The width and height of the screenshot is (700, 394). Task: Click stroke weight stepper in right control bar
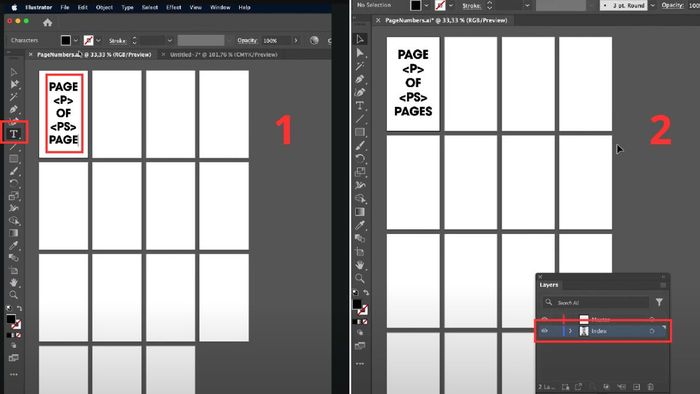pos(489,5)
